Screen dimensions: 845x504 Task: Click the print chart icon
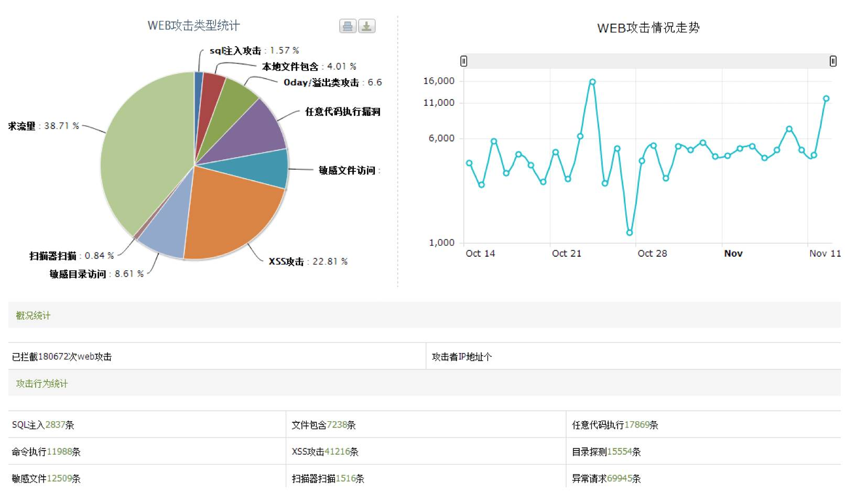348,26
